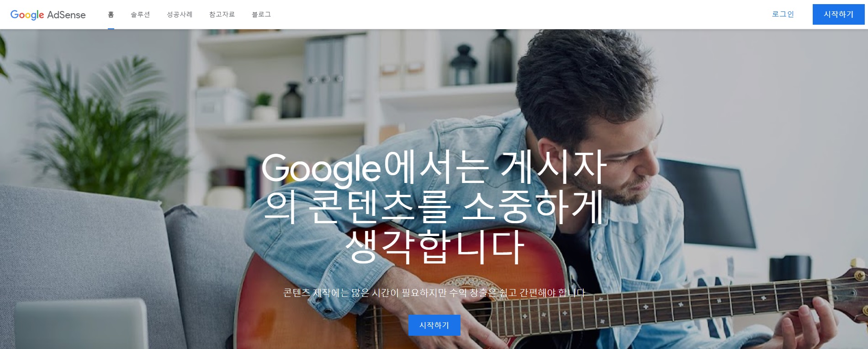This screenshot has height=349, width=868.
Task: Click the blue underline beneath 홈
Action: (x=111, y=28)
